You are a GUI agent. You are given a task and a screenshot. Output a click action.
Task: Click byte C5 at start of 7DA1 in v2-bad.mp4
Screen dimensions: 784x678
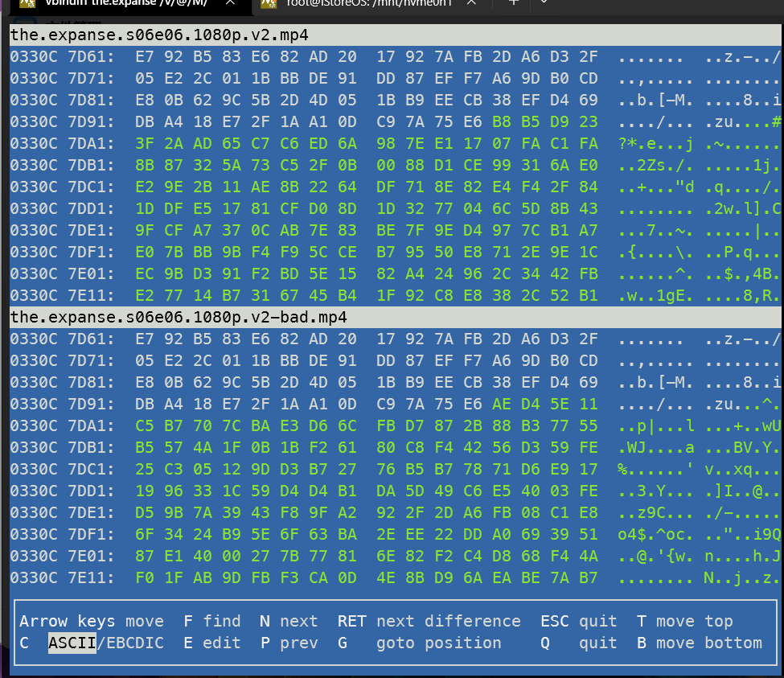click(x=145, y=426)
